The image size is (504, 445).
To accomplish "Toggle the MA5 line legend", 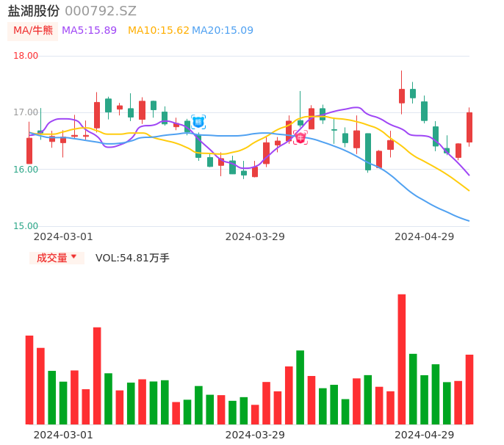I will 89,30.
